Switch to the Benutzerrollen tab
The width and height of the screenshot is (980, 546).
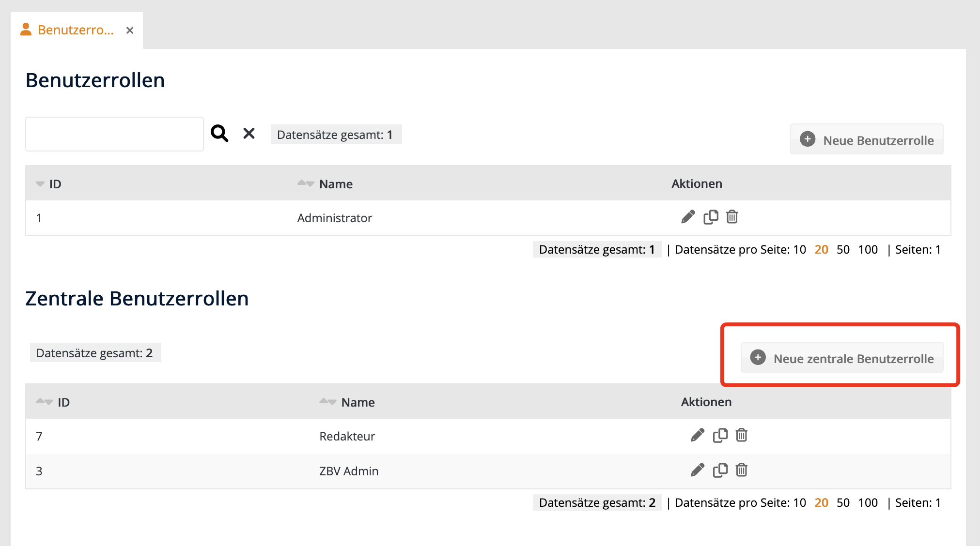(x=76, y=30)
